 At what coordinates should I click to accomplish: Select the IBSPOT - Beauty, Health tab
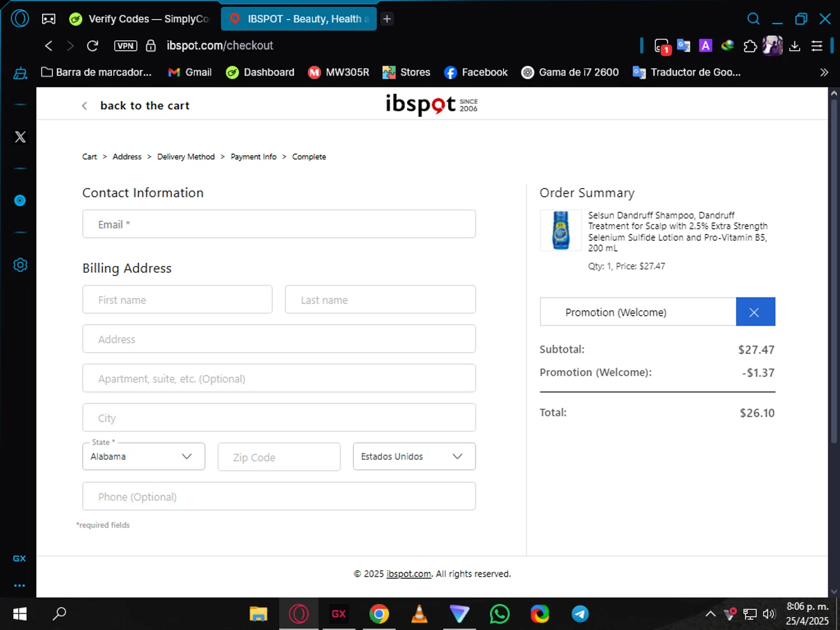(x=299, y=19)
